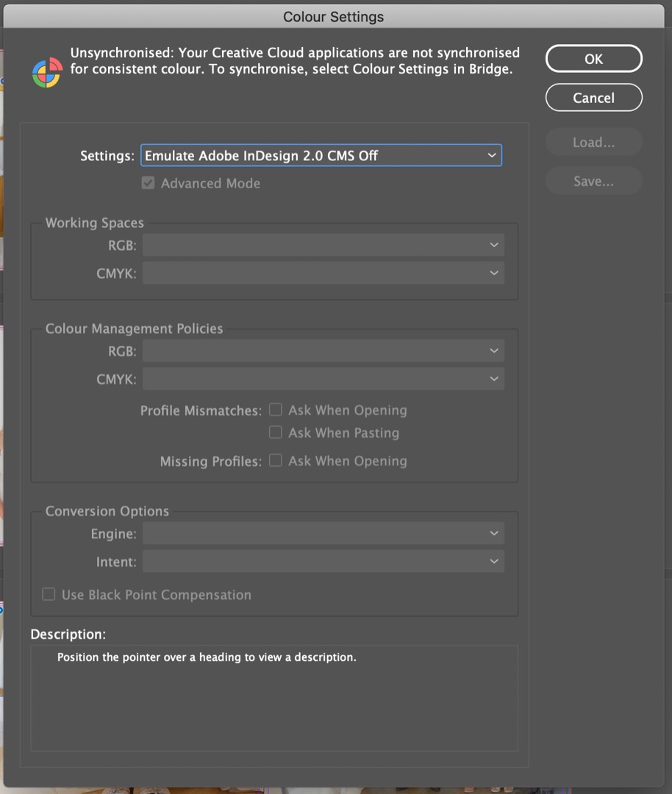Viewport: 672px width, 794px height.
Task: Open the Colour Management Policies CMYK dropdown
Action: tap(324, 379)
